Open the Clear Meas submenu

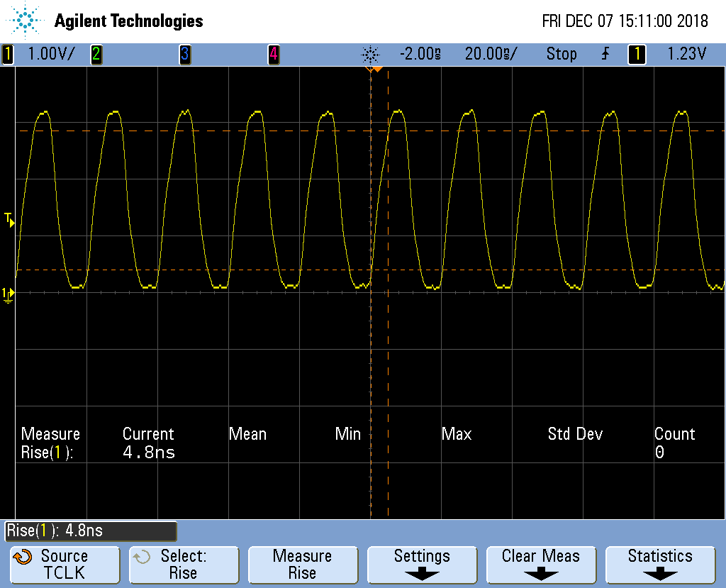(x=541, y=565)
